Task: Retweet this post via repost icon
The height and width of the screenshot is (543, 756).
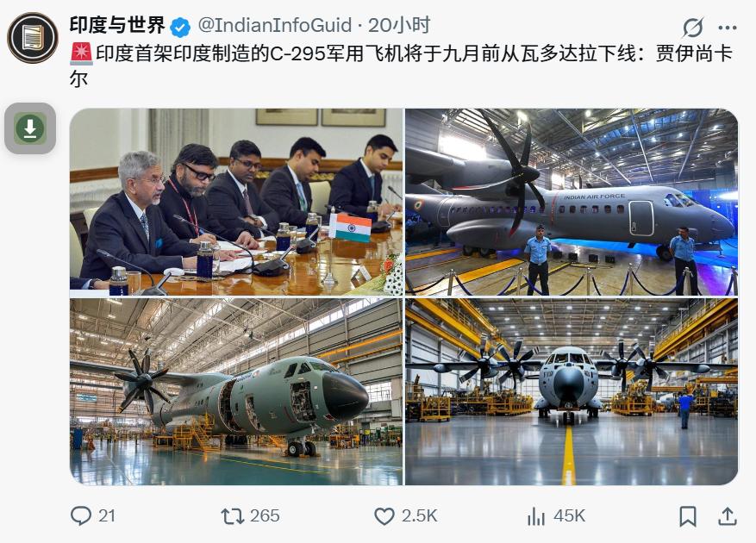Action: pyautogui.click(x=233, y=516)
